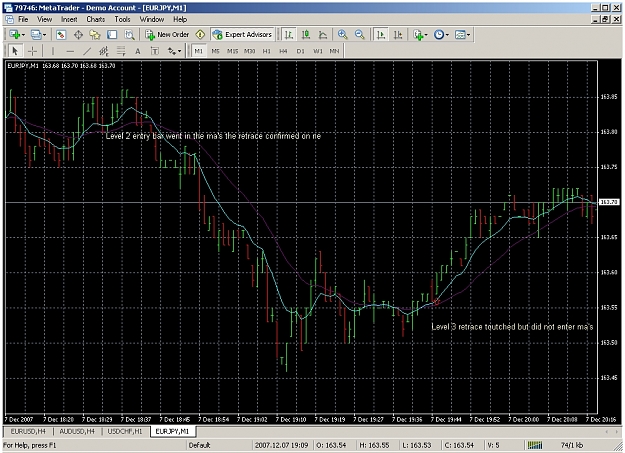625x453 pixels.
Task: Open the Tools menu
Action: [x=122, y=19]
